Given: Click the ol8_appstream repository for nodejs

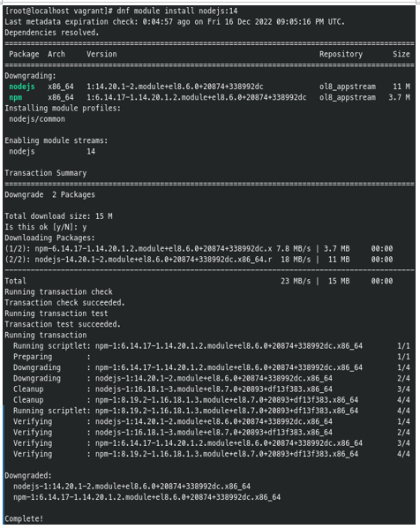Looking at the screenshot, I should [348, 87].
